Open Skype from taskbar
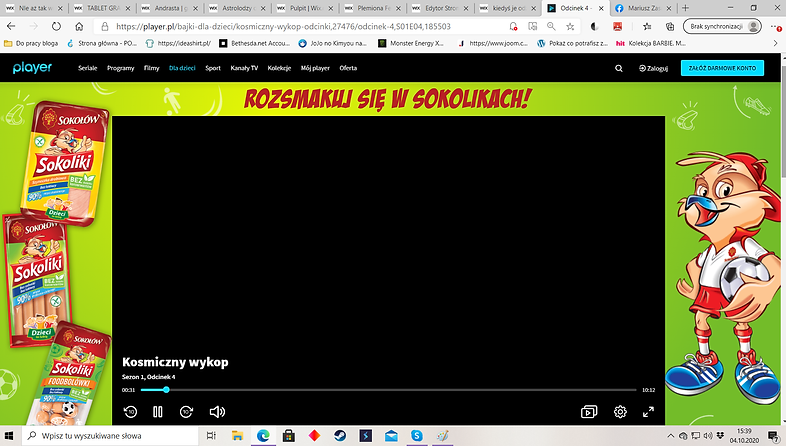This screenshot has height=446, width=786. pos(417,436)
